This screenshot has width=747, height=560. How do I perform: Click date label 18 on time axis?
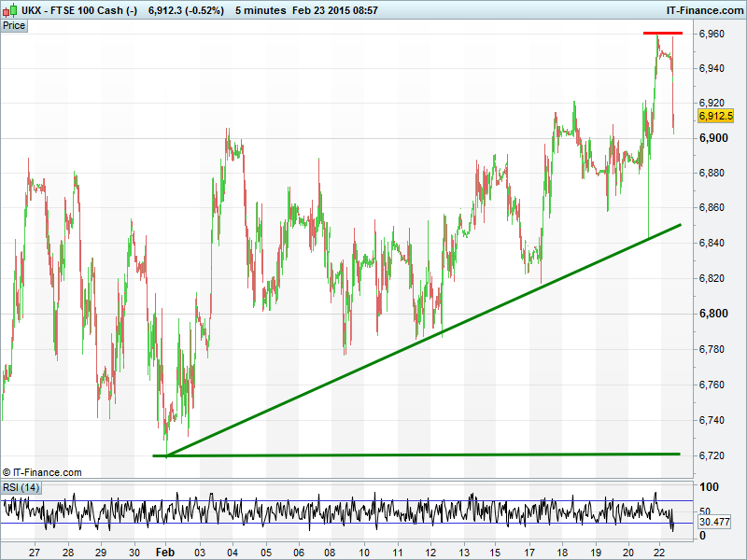coord(562,553)
